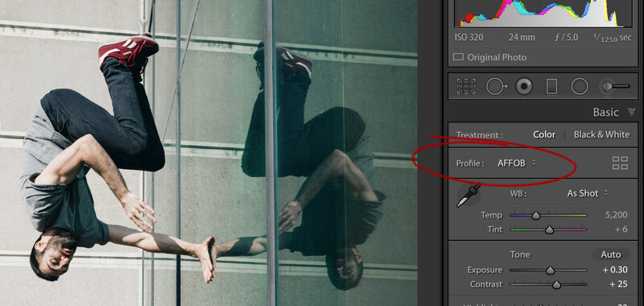
Task: Select the Red Eye Correction tool
Action: (524, 86)
